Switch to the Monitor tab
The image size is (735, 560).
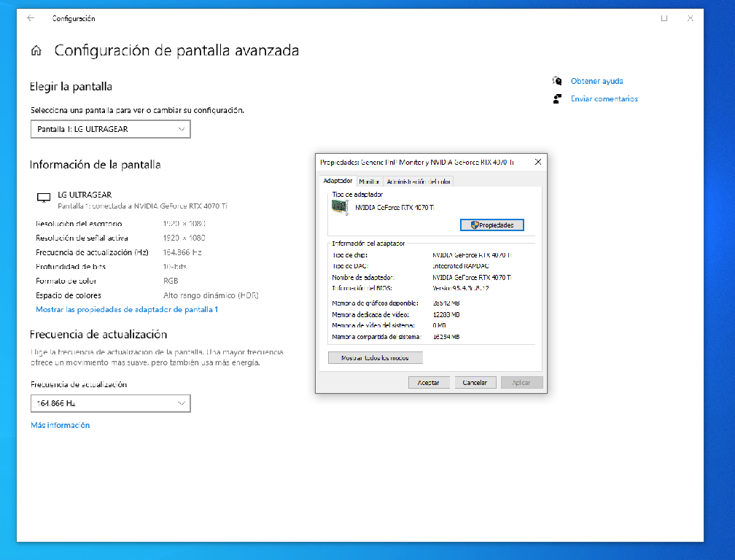pos(369,182)
